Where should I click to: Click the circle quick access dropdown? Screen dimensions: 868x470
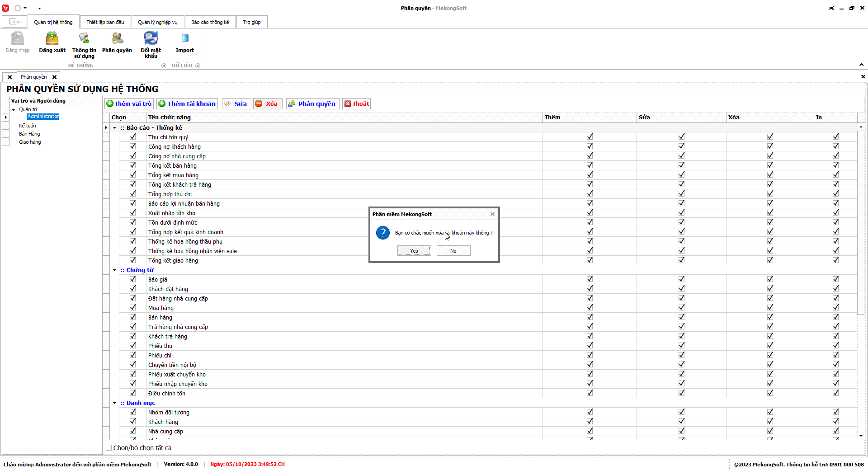click(x=20, y=8)
